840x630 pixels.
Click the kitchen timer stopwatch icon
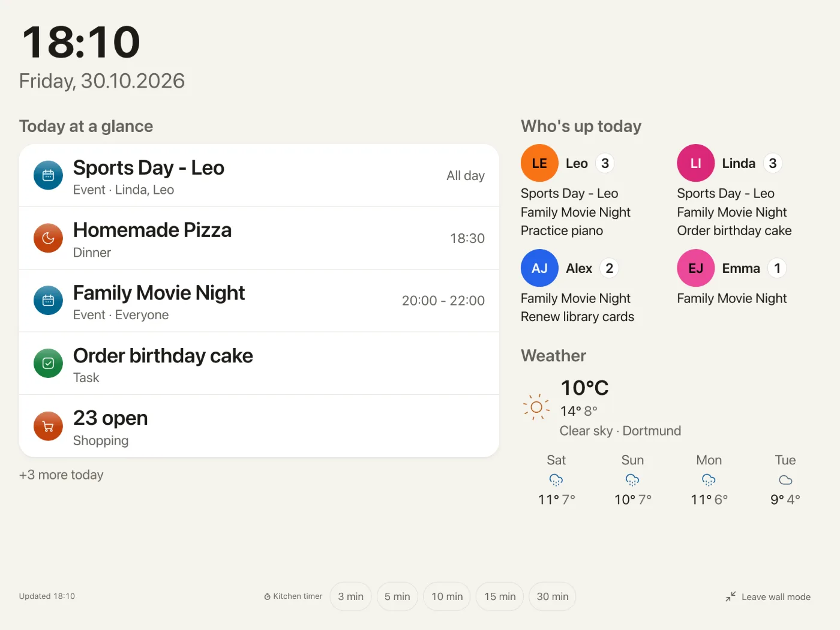pyautogui.click(x=268, y=596)
